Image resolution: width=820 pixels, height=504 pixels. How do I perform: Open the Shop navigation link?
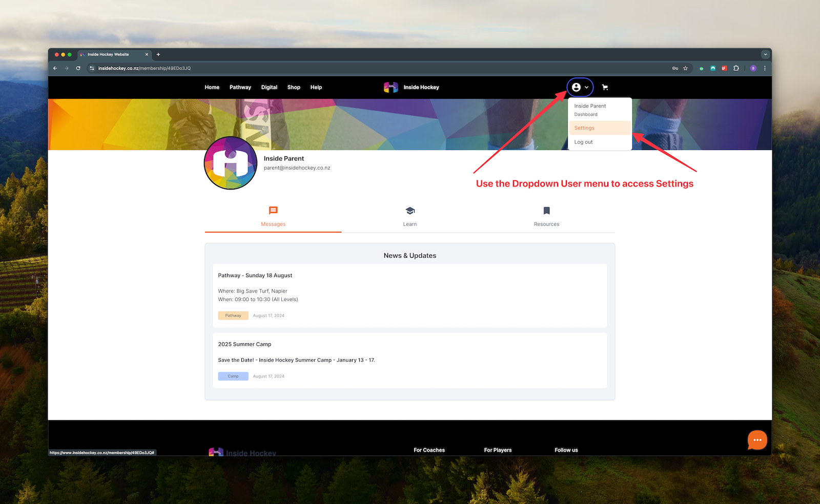click(294, 87)
